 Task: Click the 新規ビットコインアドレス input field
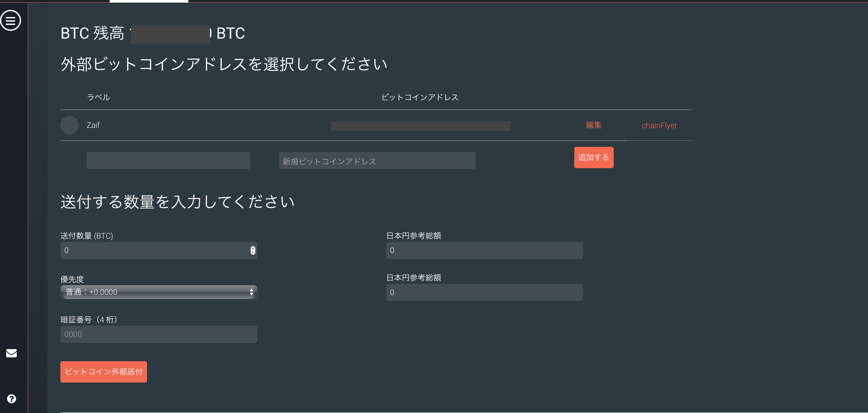[377, 161]
